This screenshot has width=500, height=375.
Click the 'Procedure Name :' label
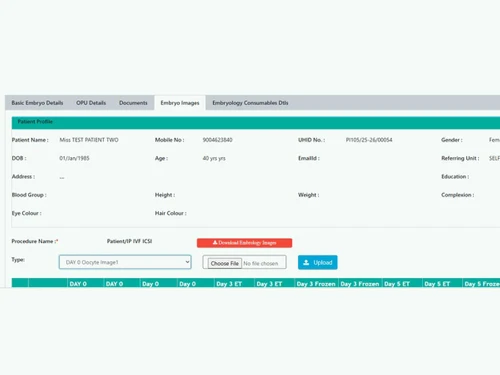[35, 241]
